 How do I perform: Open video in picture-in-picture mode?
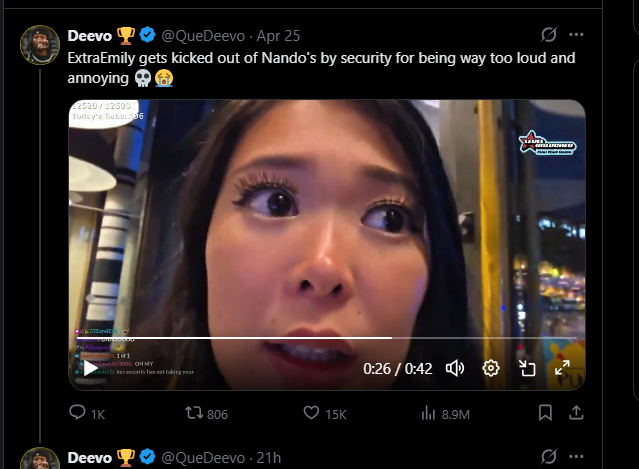click(527, 368)
